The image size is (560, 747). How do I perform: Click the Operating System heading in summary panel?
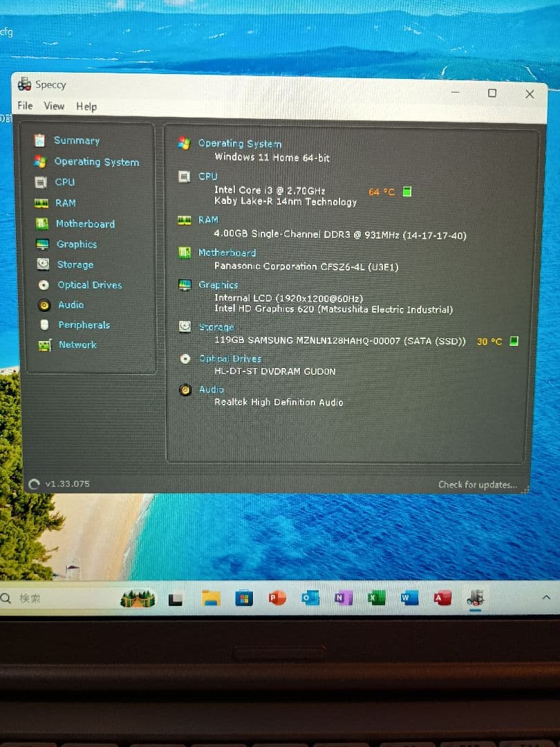click(239, 144)
